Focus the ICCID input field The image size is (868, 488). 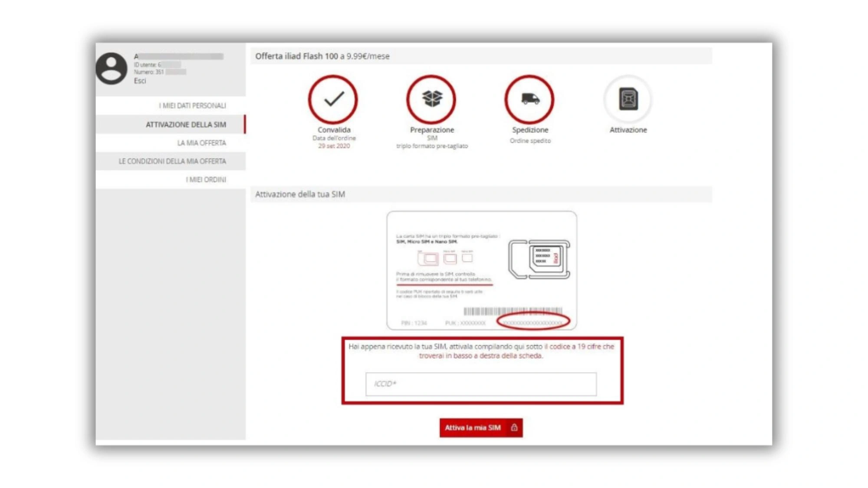click(x=481, y=384)
